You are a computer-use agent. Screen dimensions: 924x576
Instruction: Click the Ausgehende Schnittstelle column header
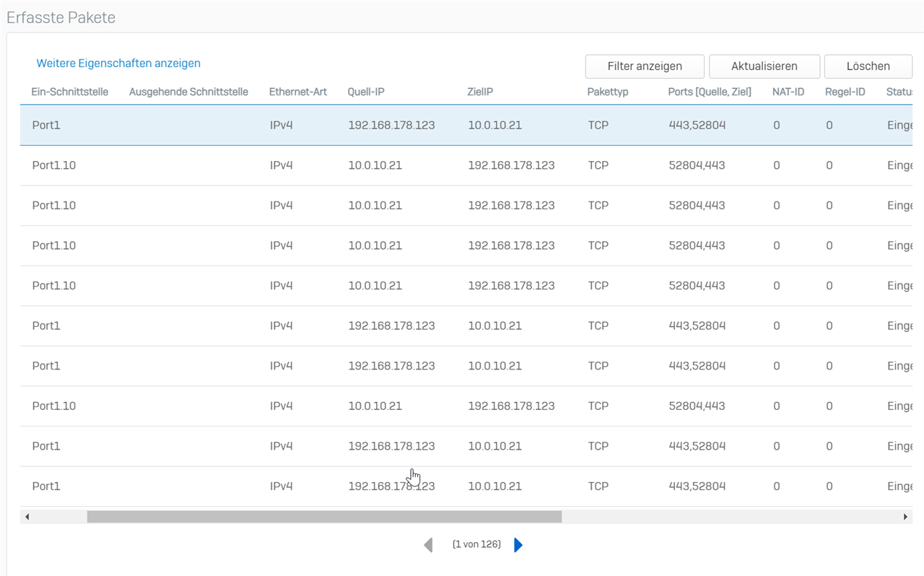pyautogui.click(x=188, y=92)
